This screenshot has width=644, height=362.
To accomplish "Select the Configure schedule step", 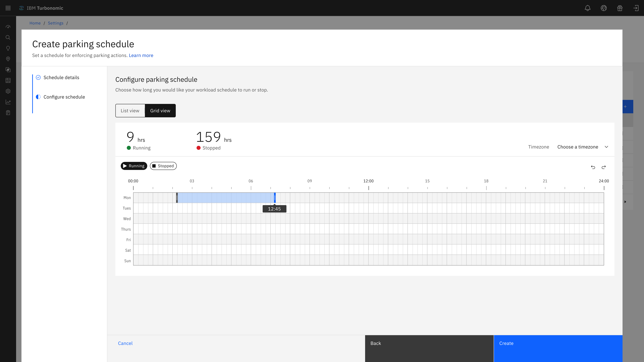I will point(64,97).
